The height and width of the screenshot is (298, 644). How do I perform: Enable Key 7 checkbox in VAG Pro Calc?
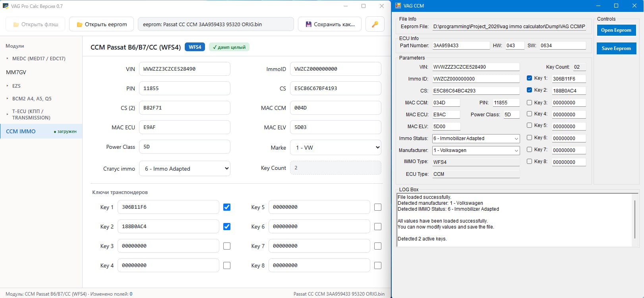click(378, 246)
